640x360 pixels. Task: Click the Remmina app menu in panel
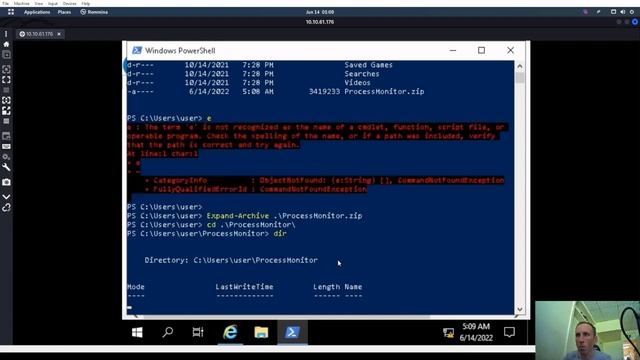[x=94, y=12]
